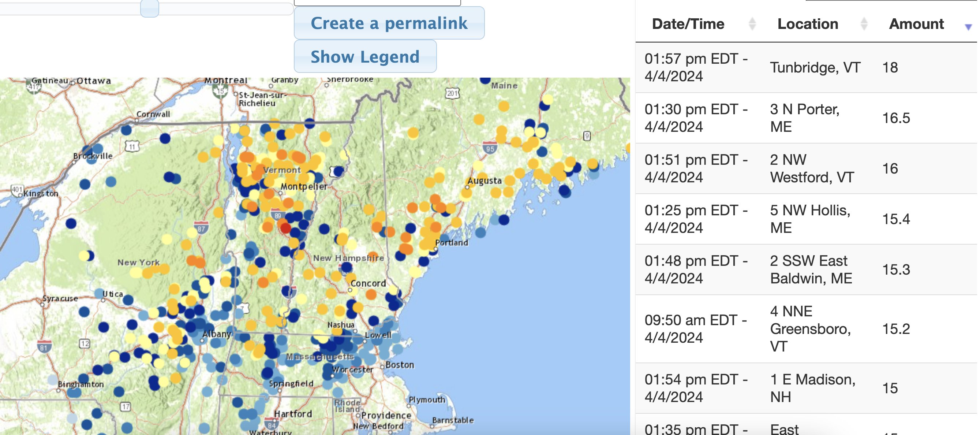Click the amount value 15.3
The height and width of the screenshot is (435, 980).
pyautogui.click(x=896, y=269)
